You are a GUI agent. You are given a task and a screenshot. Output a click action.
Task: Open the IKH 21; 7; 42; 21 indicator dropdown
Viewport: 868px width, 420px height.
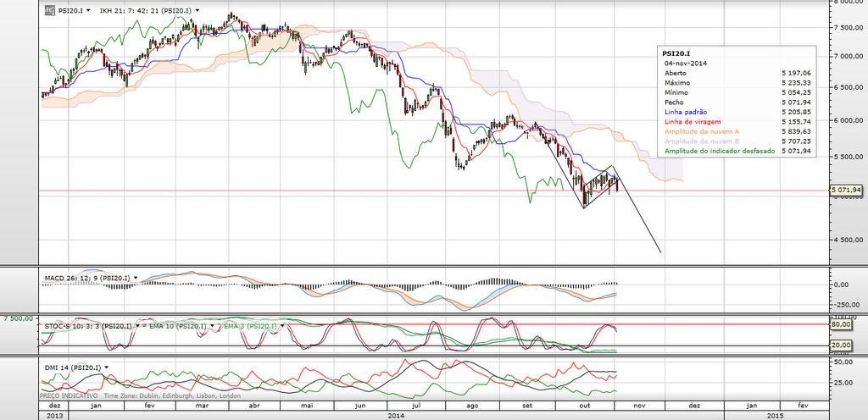click(198, 10)
